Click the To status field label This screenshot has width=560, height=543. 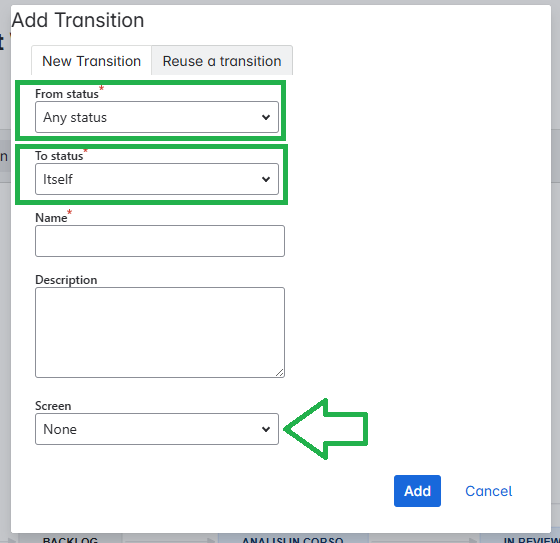tap(59, 156)
